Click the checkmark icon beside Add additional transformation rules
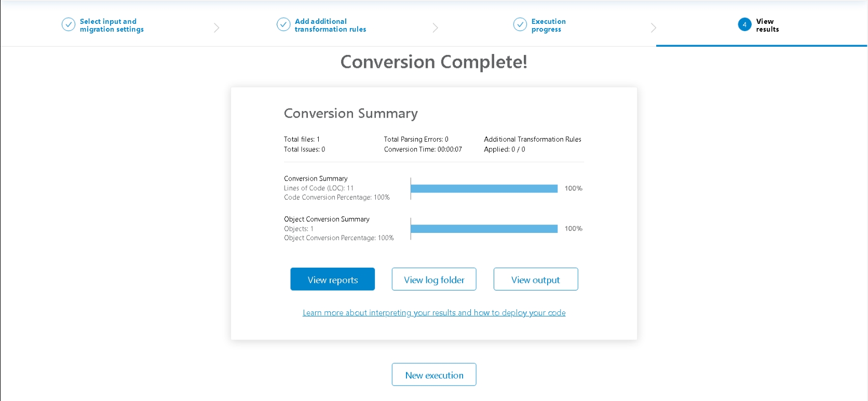This screenshot has height=401, width=868. (x=283, y=24)
